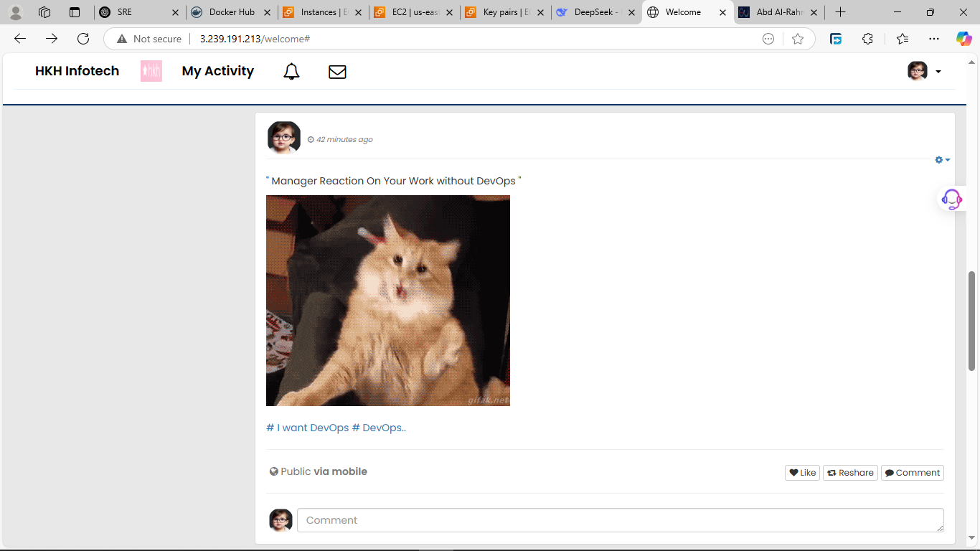Close the Welcome tab
Image resolution: width=980 pixels, height=551 pixels.
click(722, 12)
